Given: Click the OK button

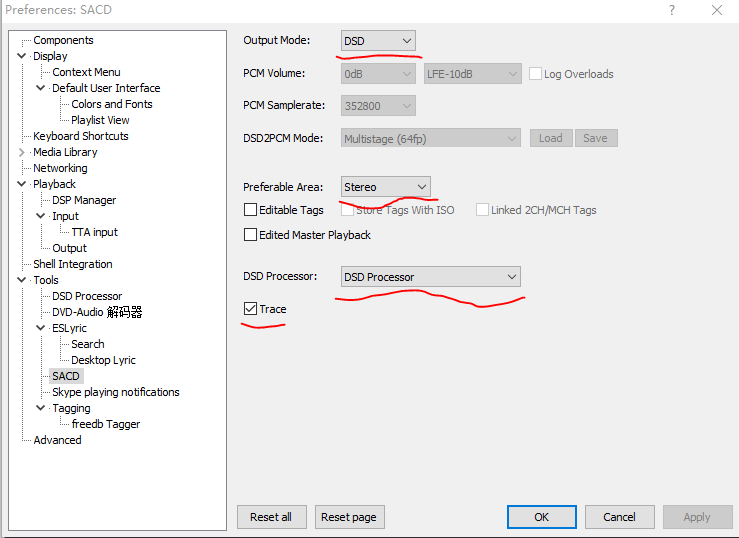Looking at the screenshot, I should click(x=541, y=517).
